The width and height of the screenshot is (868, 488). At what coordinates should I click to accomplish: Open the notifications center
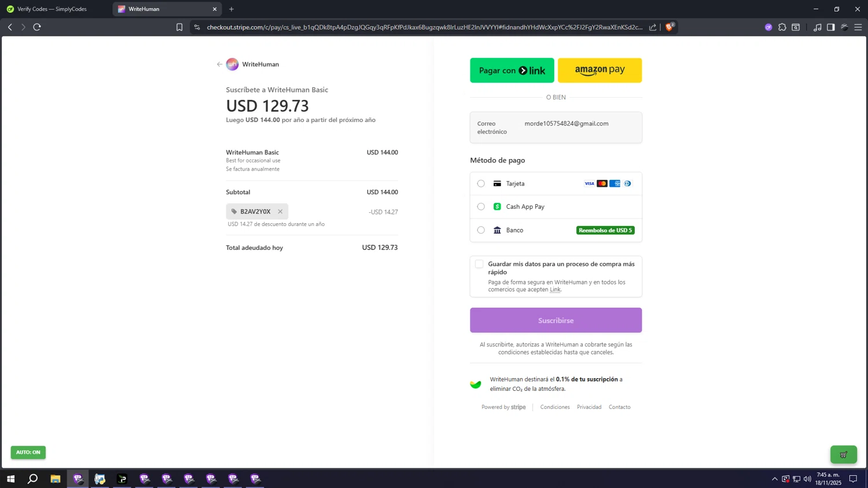(853, 479)
